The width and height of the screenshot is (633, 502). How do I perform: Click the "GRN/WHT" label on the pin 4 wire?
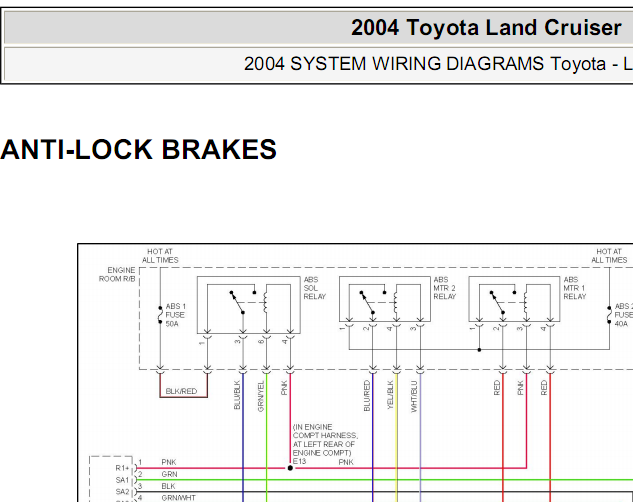(x=178, y=498)
